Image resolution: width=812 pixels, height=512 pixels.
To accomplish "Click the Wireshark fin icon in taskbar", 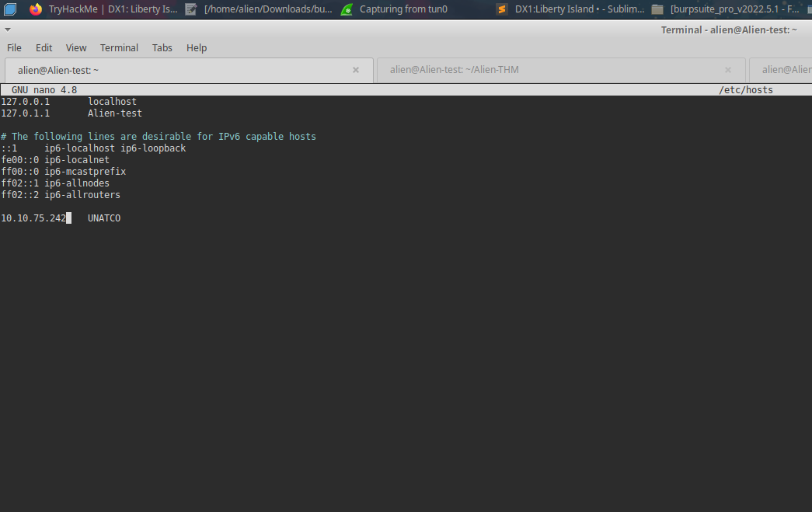I will point(347,9).
